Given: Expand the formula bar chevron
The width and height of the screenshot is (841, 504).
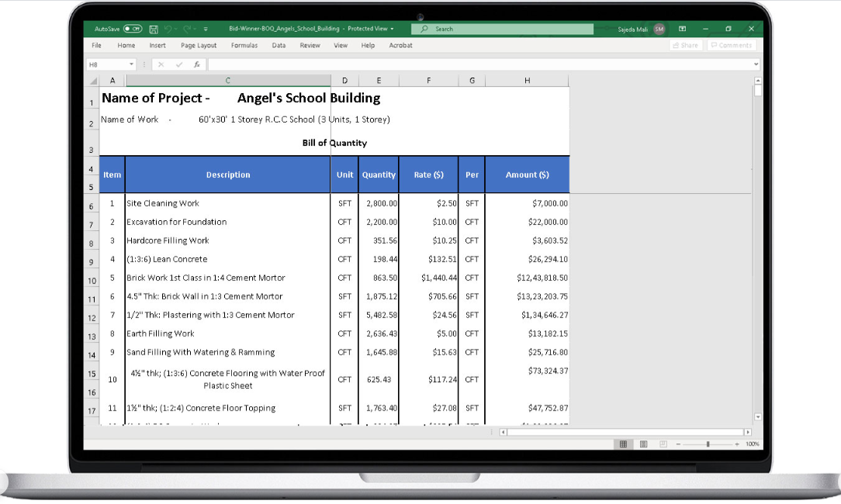Looking at the screenshot, I should tap(756, 64).
